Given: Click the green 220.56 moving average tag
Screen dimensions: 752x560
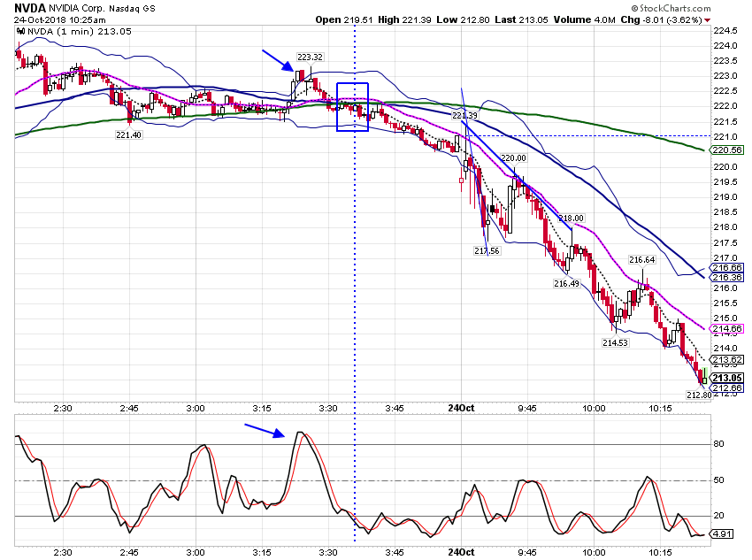Looking at the screenshot, I should [727, 150].
